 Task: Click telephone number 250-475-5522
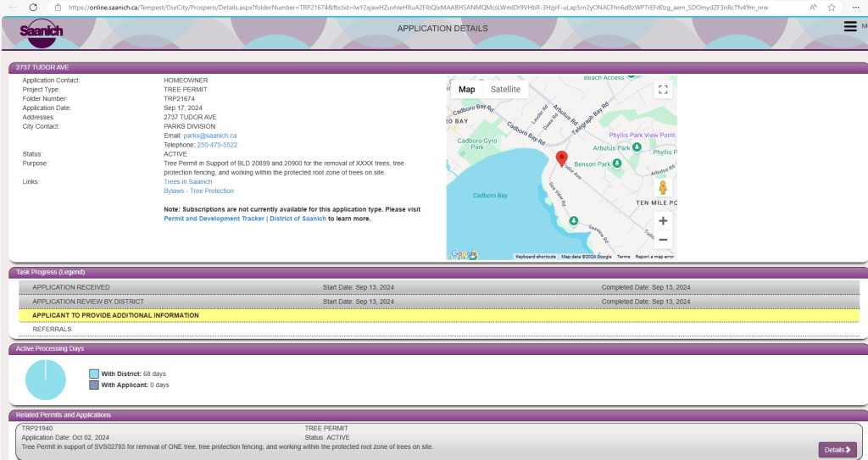tap(217, 145)
